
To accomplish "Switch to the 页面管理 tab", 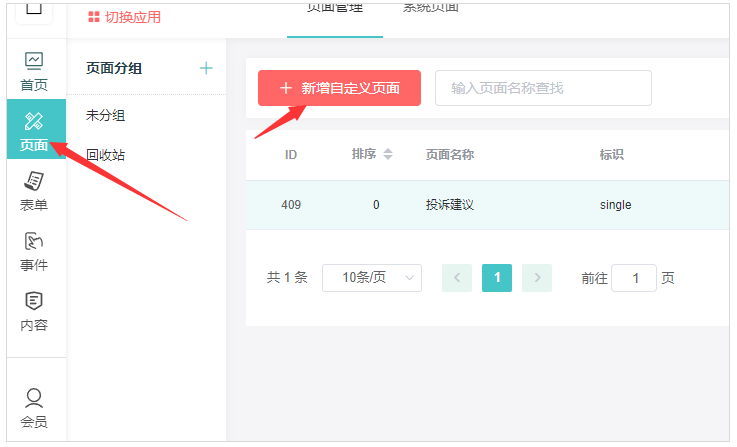I will [335, 8].
